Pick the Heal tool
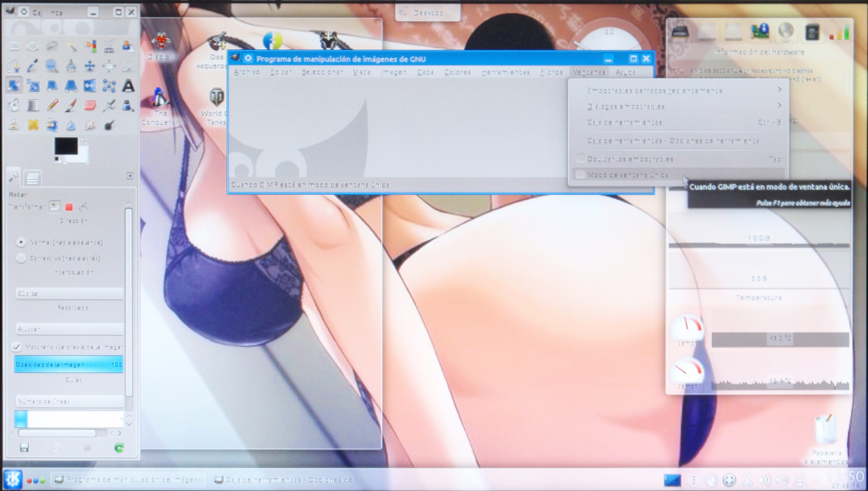 [33, 126]
